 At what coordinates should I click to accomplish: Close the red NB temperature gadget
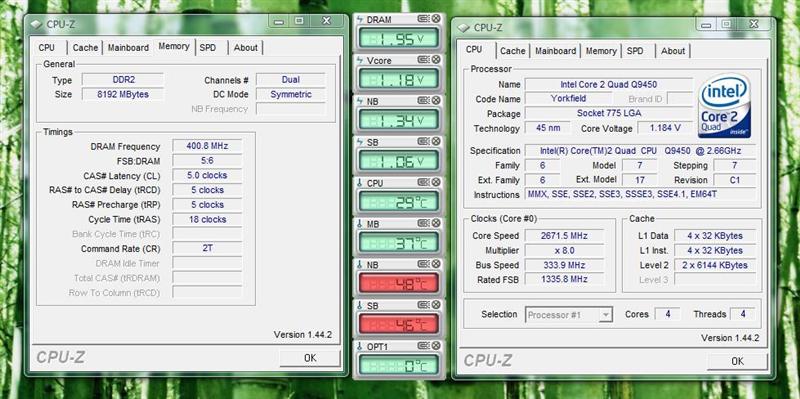(x=436, y=264)
